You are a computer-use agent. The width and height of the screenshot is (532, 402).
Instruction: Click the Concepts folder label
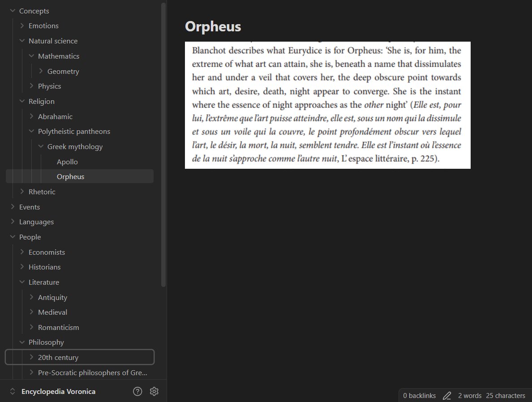pos(34,11)
